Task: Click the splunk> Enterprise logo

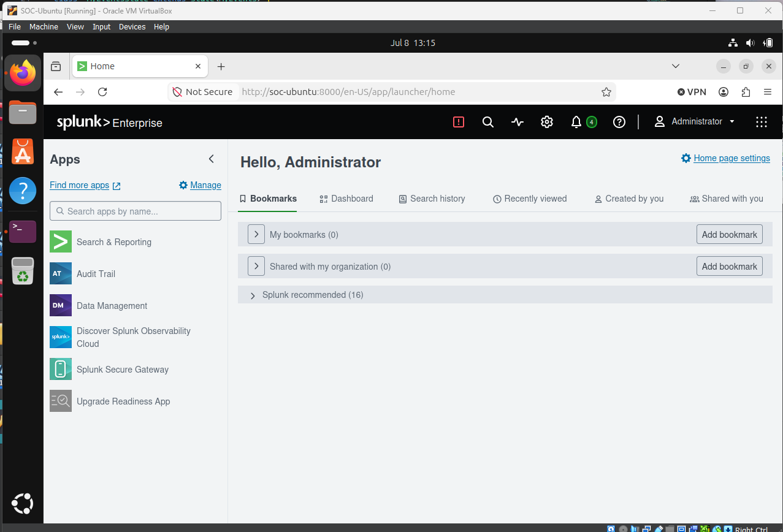Action: pyautogui.click(x=110, y=123)
